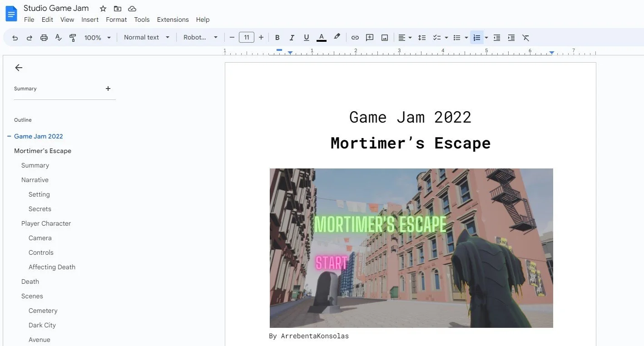Insert a bulleted list
644x346 pixels.
[x=457, y=38]
